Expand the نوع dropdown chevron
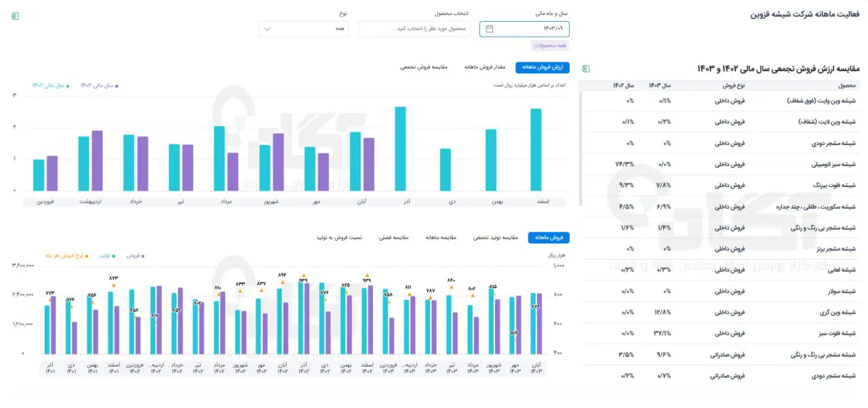Viewport: 868px width, 408px height. coord(267,29)
